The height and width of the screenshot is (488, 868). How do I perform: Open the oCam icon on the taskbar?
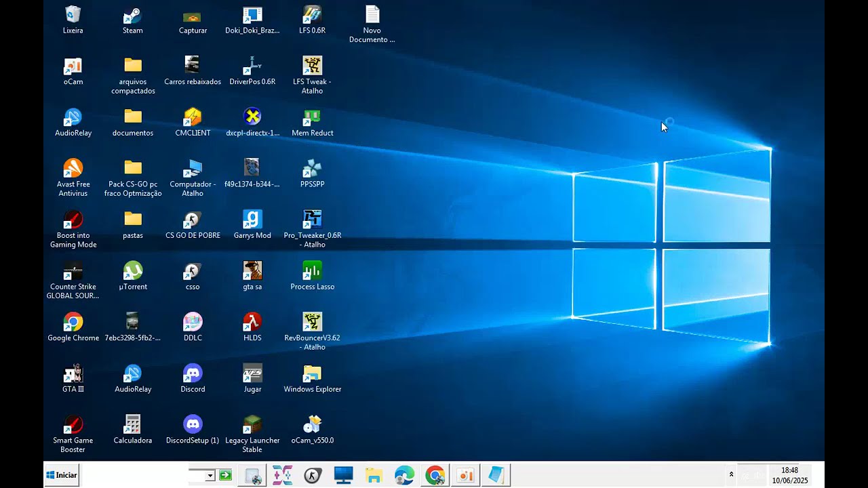tap(466, 476)
